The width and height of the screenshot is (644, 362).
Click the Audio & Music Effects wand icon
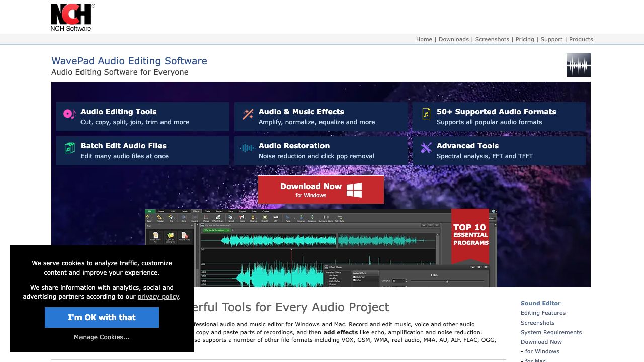pyautogui.click(x=248, y=114)
